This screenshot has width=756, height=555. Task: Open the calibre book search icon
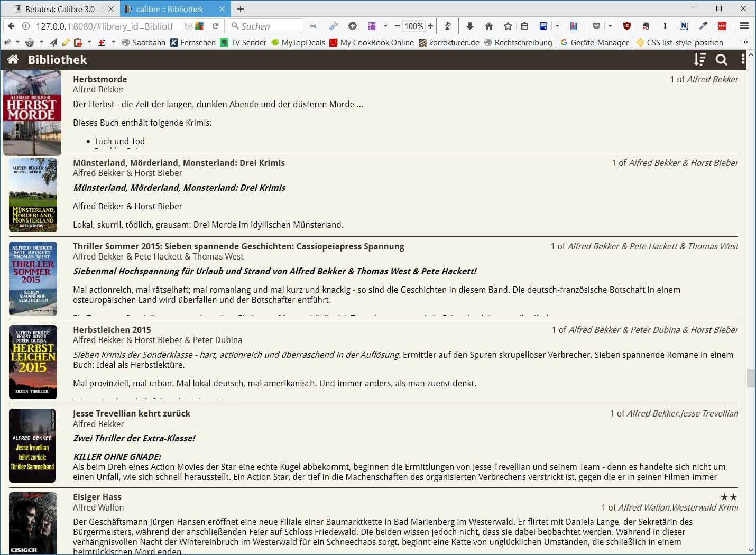pyautogui.click(x=722, y=60)
